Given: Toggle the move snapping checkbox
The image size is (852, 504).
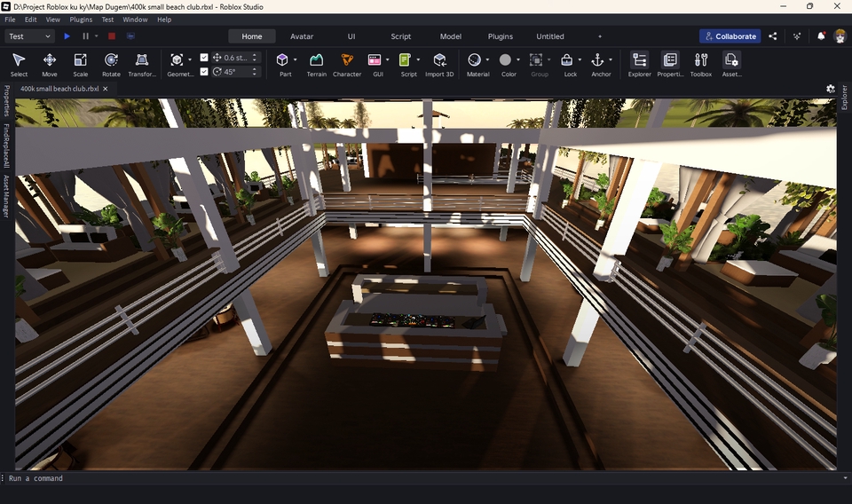Looking at the screenshot, I should [x=205, y=58].
